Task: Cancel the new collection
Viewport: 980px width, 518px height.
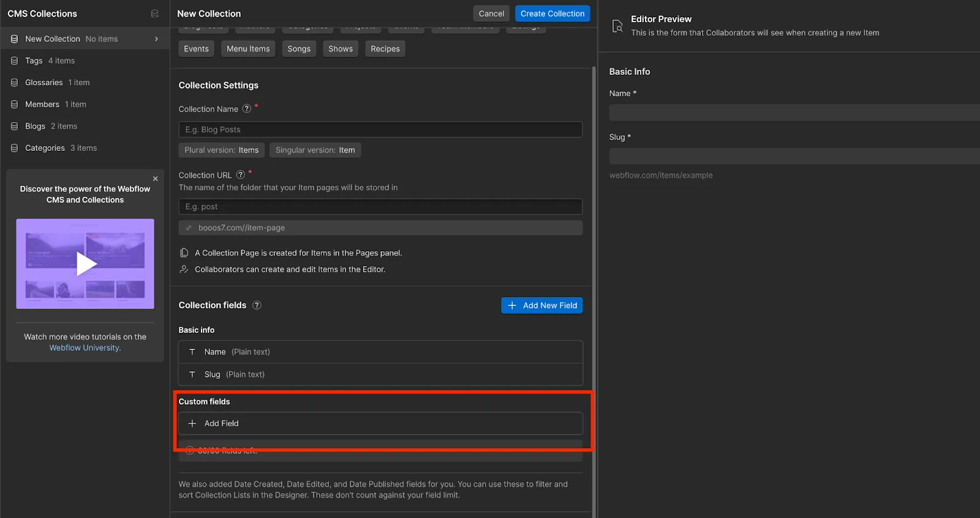Action: pyautogui.click(x=491, y=13)
